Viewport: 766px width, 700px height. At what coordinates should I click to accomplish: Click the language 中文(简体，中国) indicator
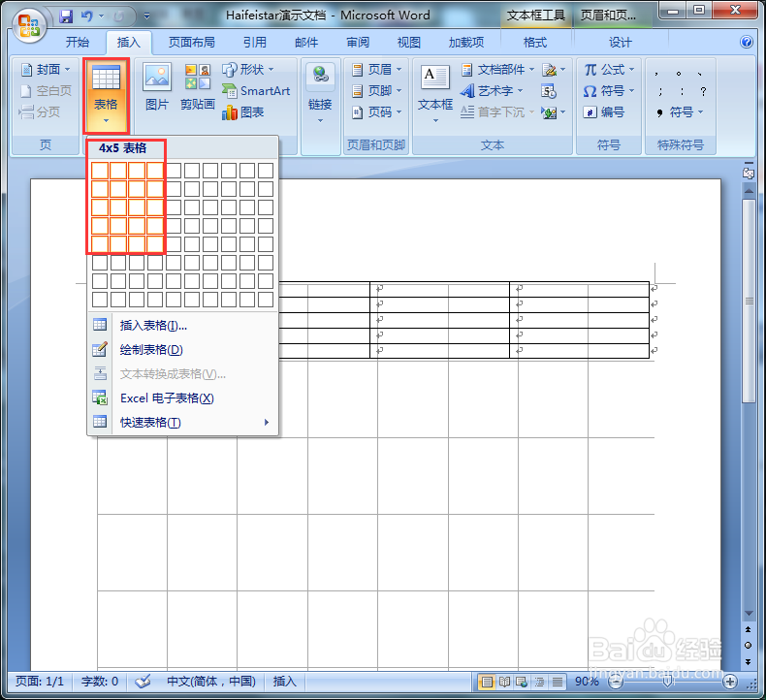211,682
